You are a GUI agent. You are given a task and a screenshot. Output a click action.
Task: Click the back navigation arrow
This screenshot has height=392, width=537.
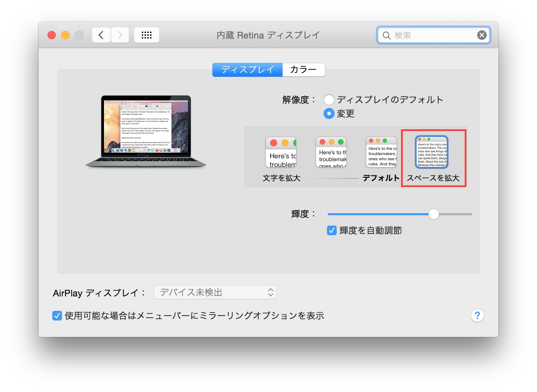(101, 35)
